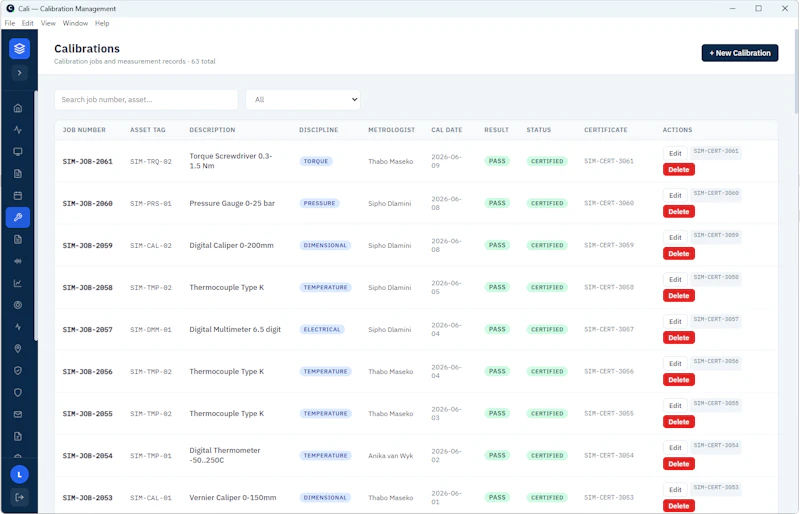Click Edit for SIM-JOB-2058
This screenshot has width=800, height=514.
pyautogui.click(x=675, y=279)
